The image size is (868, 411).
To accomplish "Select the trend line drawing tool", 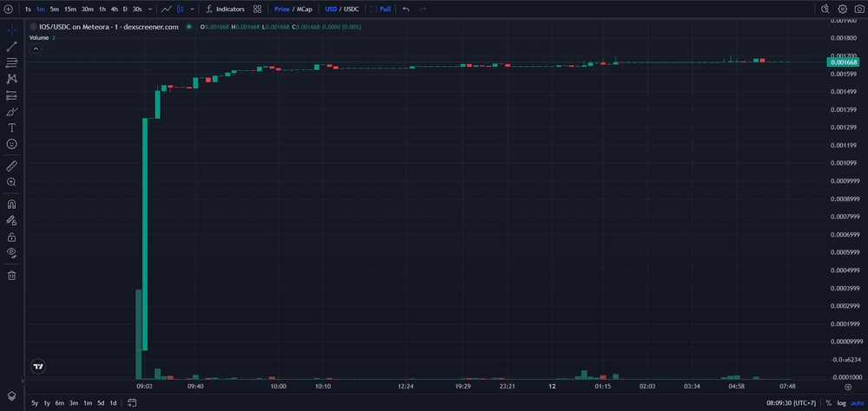I will coord(11,47).
